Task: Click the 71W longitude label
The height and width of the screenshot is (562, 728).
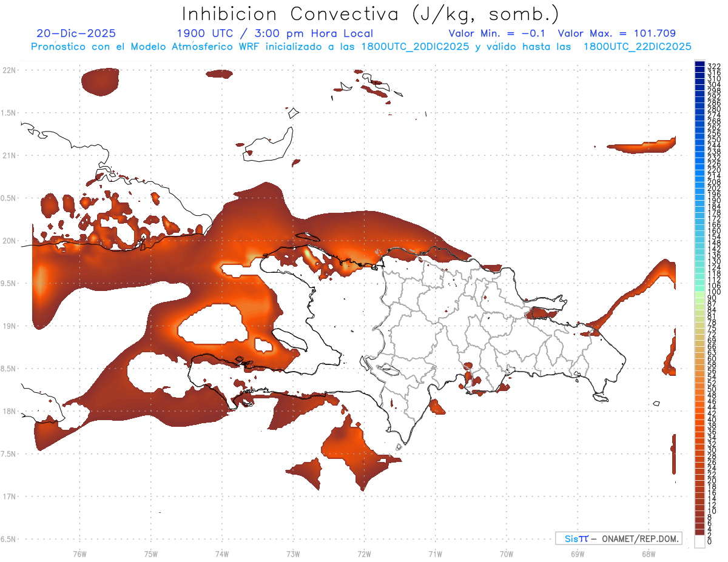Action: click(435, 554)
